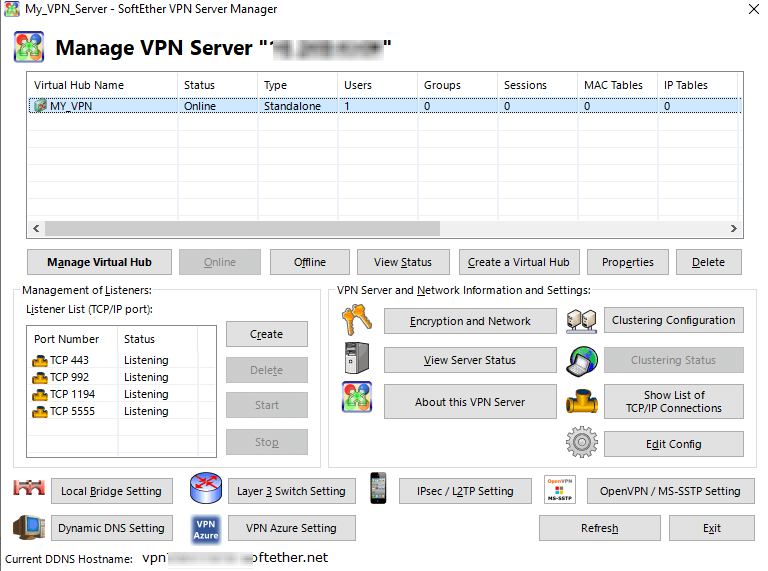Open hub Properties
768x571 pixels.
(x=628, y=262)
